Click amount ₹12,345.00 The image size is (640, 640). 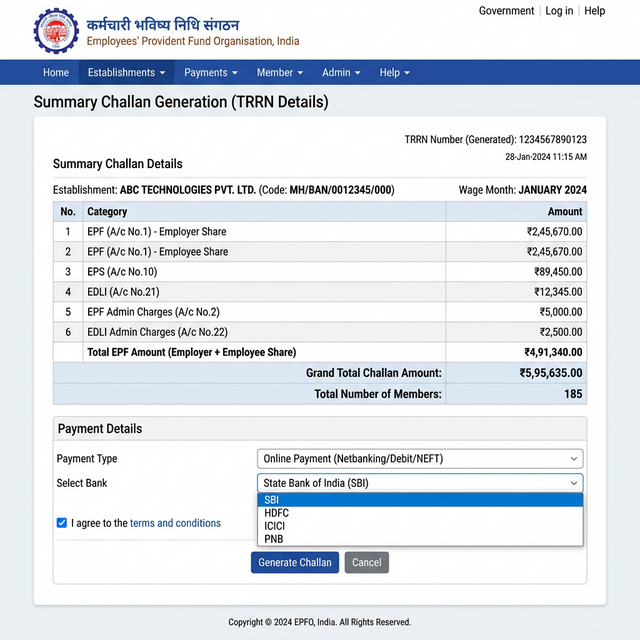558,292
